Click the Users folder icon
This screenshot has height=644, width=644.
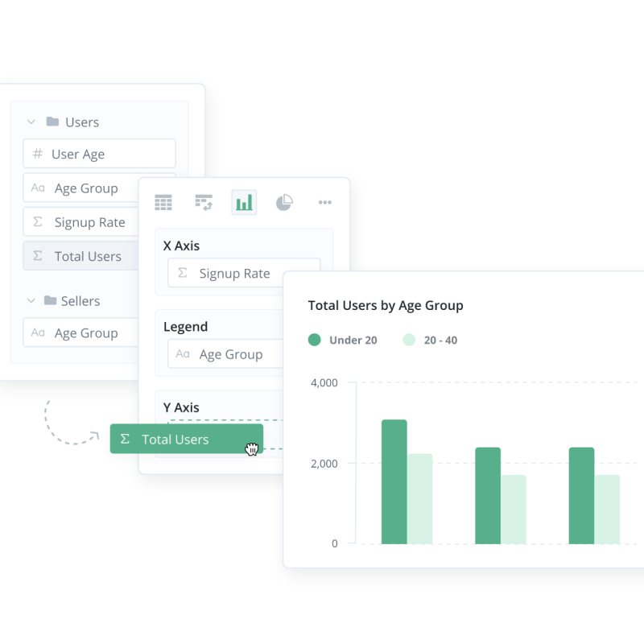(52, 122)
